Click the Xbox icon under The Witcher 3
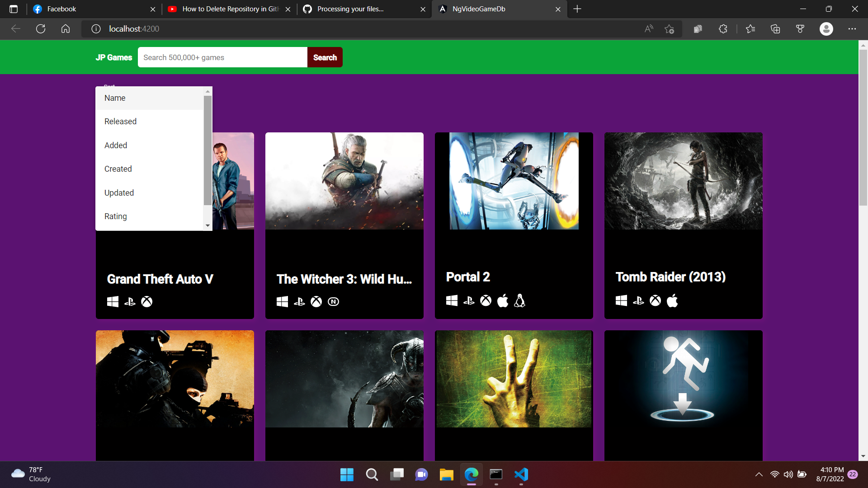 316,301
